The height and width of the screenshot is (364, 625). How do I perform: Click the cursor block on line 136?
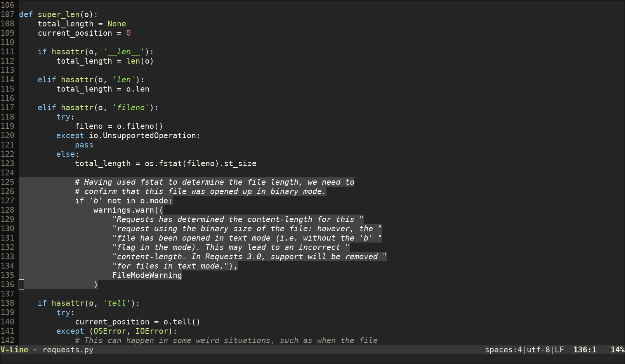(x=21, y=284)
